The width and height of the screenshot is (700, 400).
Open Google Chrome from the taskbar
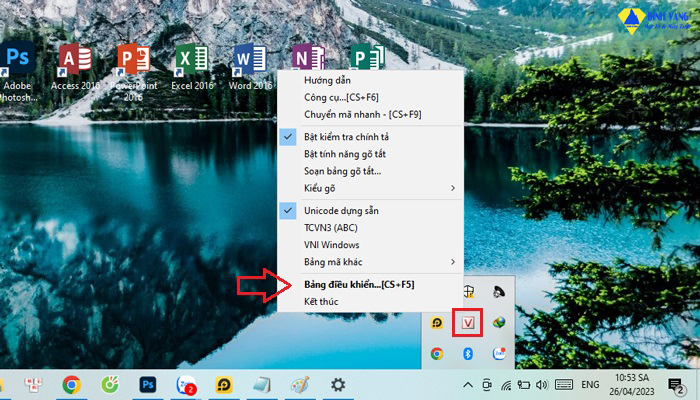[71, 385]
